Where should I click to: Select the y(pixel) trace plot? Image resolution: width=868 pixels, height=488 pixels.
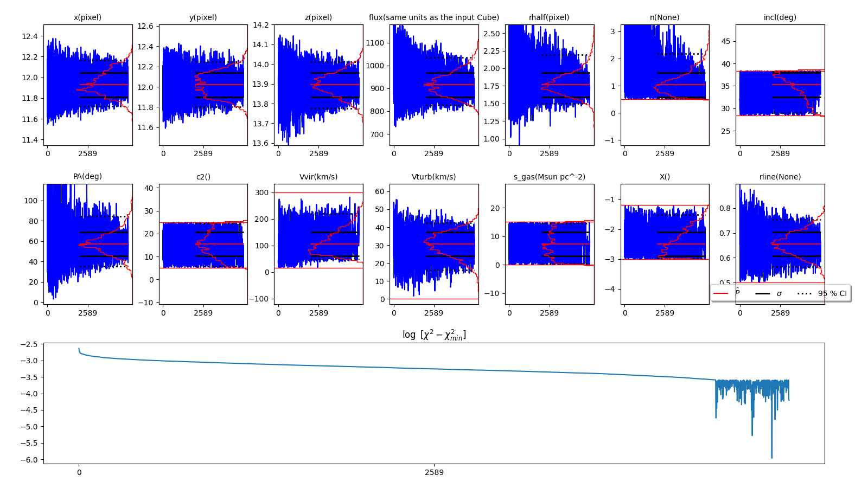(x=203, y=85)
